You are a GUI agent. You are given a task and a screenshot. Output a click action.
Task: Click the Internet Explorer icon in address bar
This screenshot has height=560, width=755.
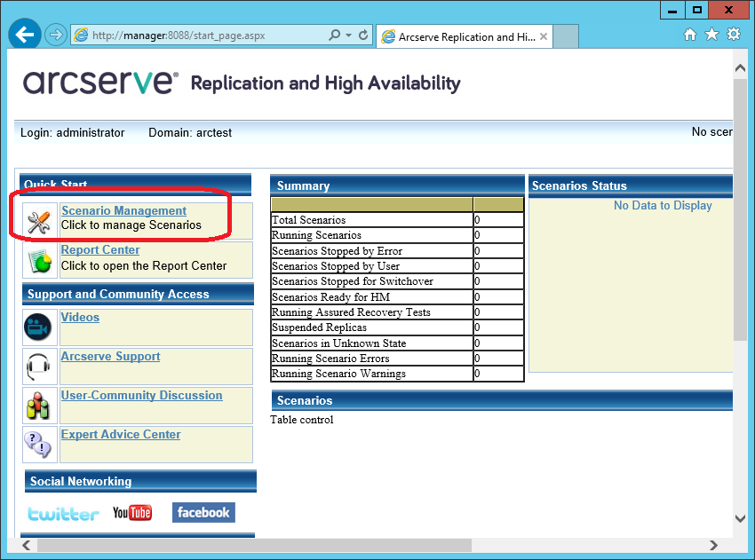click(x=82, y=35)
